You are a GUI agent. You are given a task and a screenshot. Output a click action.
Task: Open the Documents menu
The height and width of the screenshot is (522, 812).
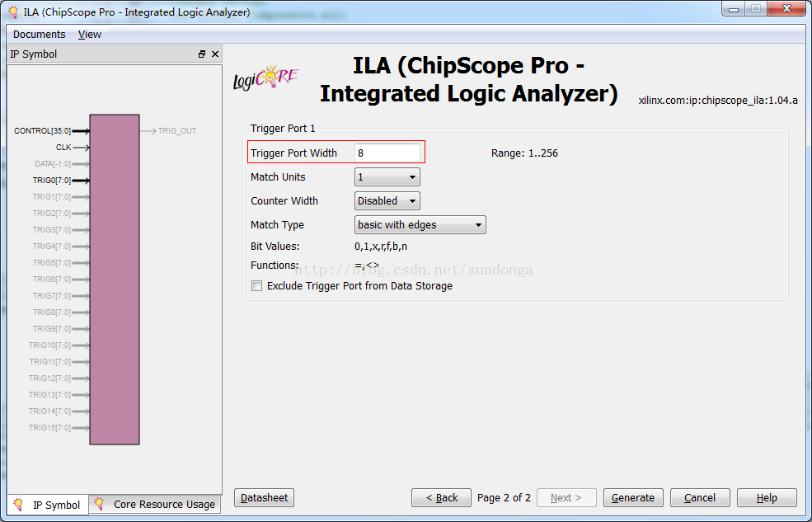40,34
